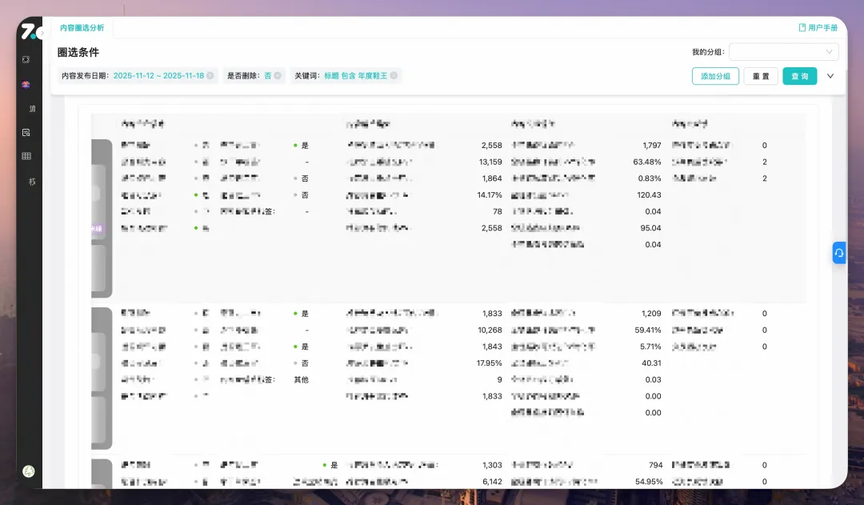The width and height of the screenshot is (864, 505).
Task: Click the 重置 button
Action: point(760,76)
